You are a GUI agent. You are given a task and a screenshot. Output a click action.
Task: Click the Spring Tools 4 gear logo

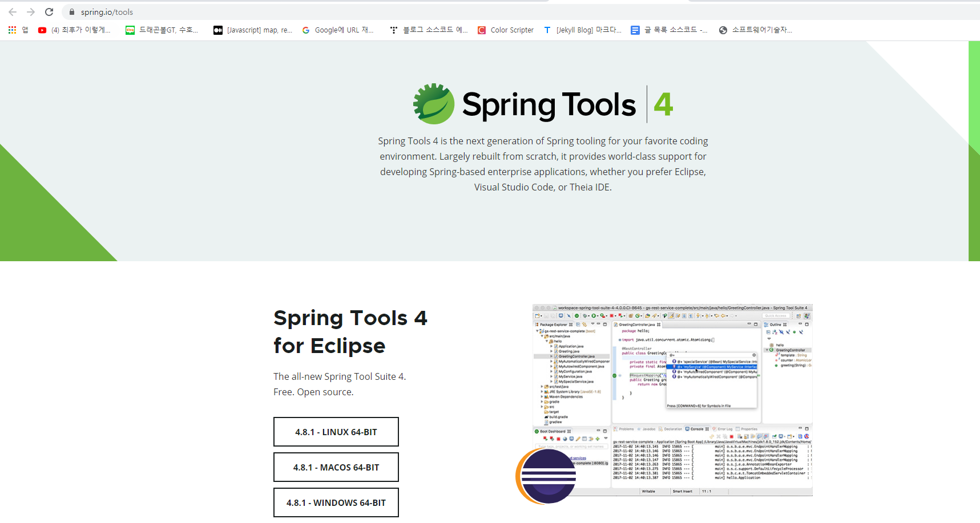click(x=434, y=104)
